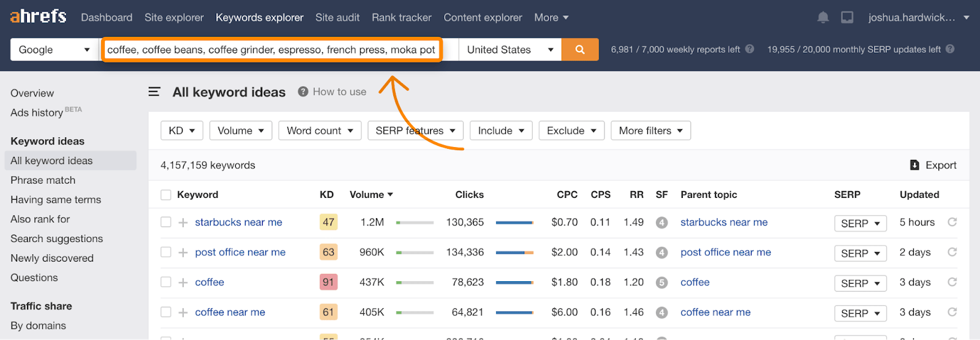Open the notifications bell
980x340 pixels.
[823, 18]
